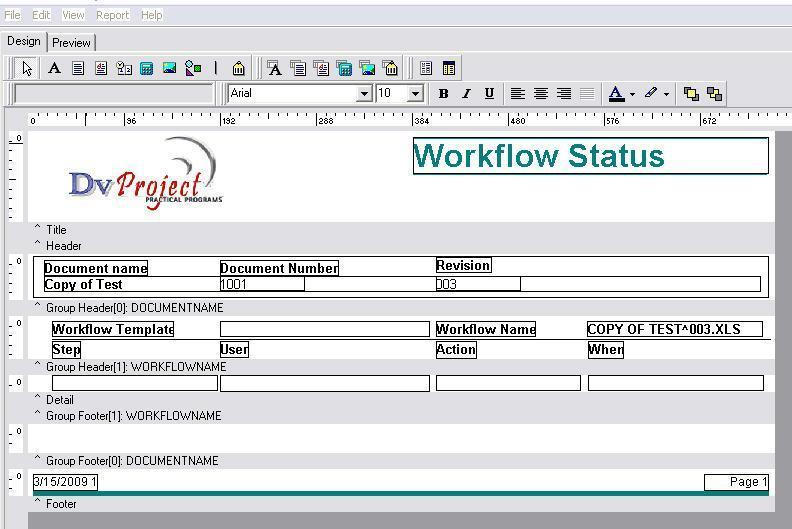792x529 pixels.
Task: Select the Revision label
Action: 464,265
